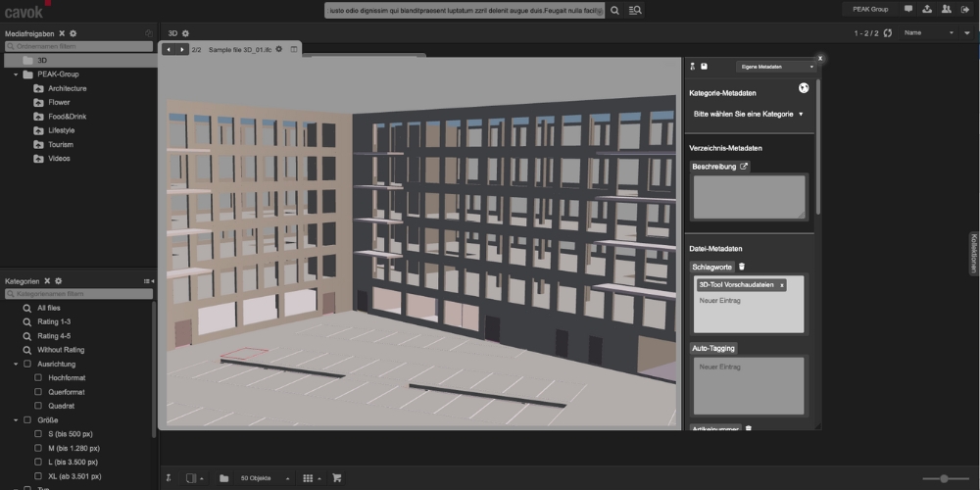The height and width of the screenshot is (490, 980).
Task: Open the Food&Drink folder
Action: coord(67,117)
